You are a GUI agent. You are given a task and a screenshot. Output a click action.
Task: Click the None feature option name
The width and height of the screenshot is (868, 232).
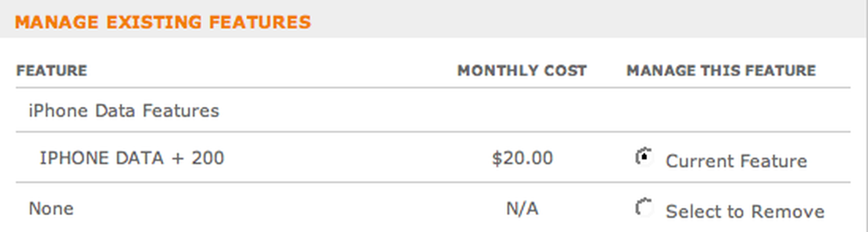point(51,209)
